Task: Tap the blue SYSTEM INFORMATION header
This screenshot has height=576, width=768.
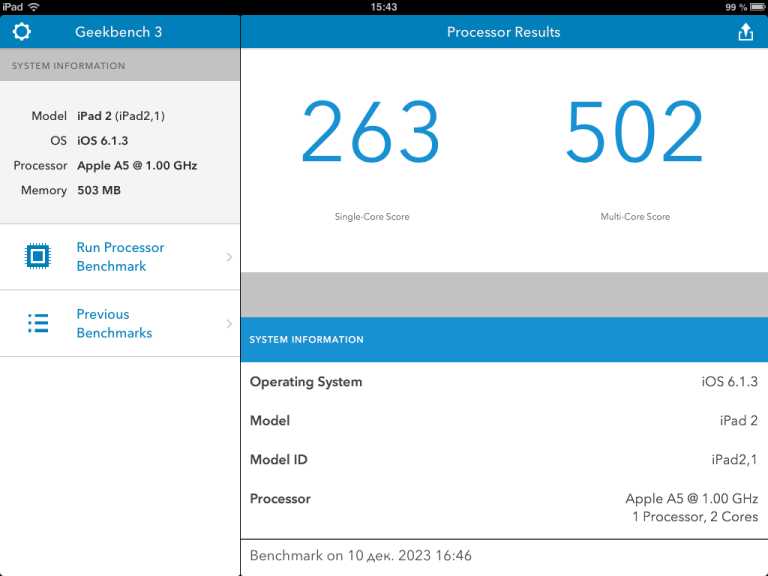Action: coord(504,339)
